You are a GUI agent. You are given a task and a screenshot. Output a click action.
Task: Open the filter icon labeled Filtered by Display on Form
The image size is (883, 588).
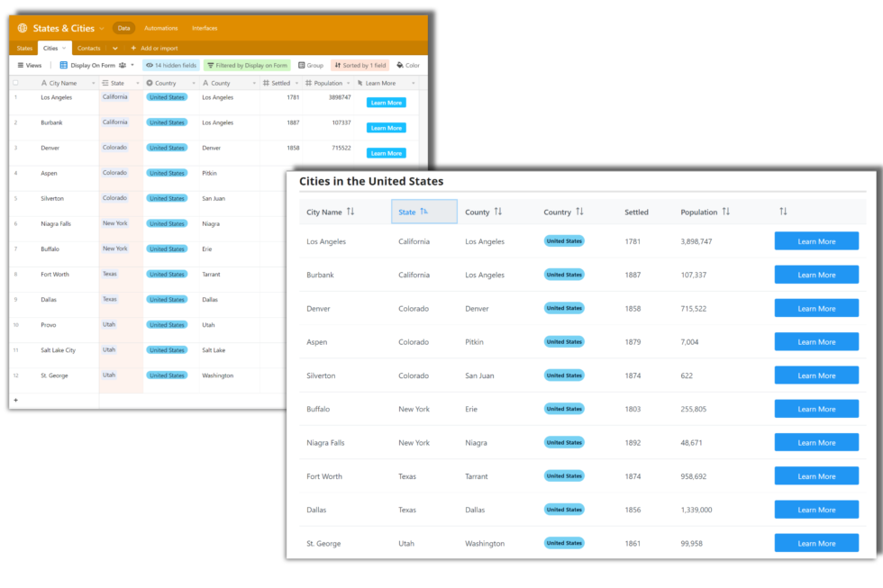click(211, 65)
